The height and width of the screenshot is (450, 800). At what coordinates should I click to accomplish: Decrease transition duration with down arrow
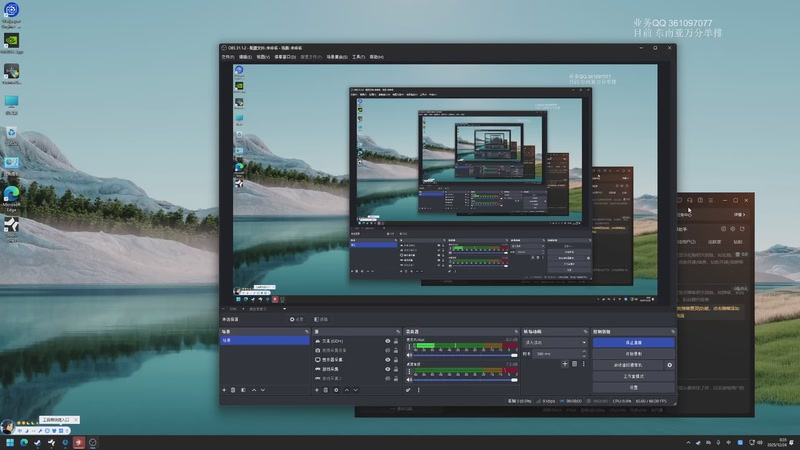584,356
